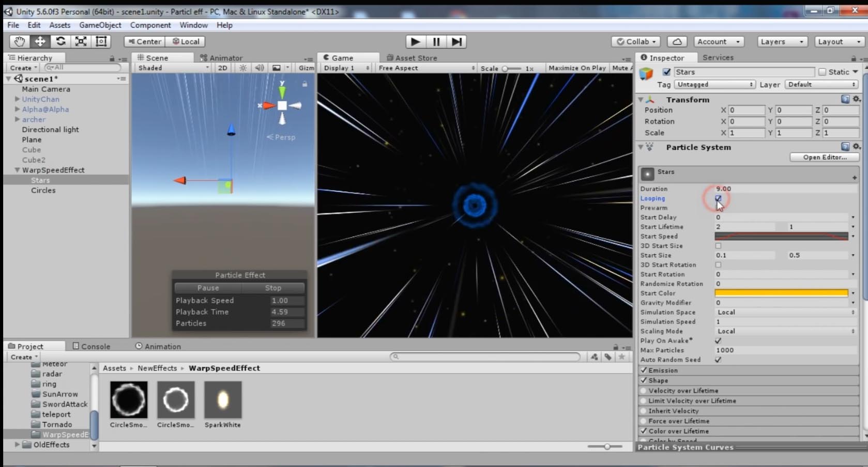Screen dimensions: 868x467
Task: Toggle 2D scene view mode
Action: 222,68
